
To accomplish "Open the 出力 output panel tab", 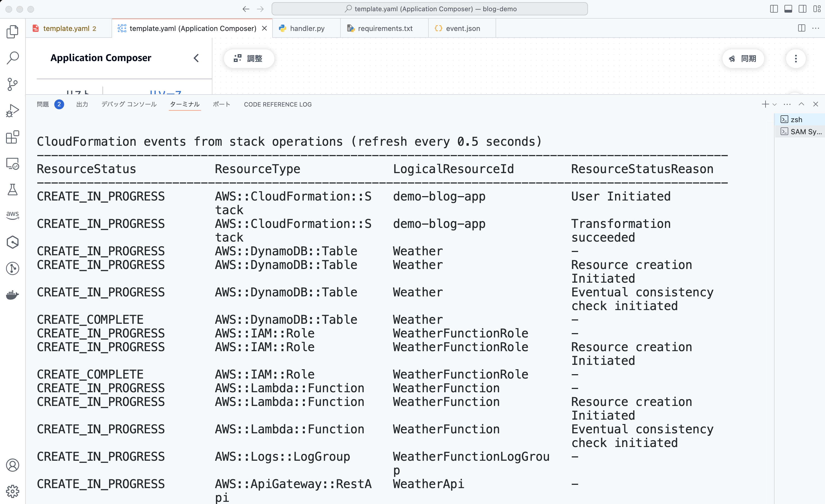I will click(82, 104).
